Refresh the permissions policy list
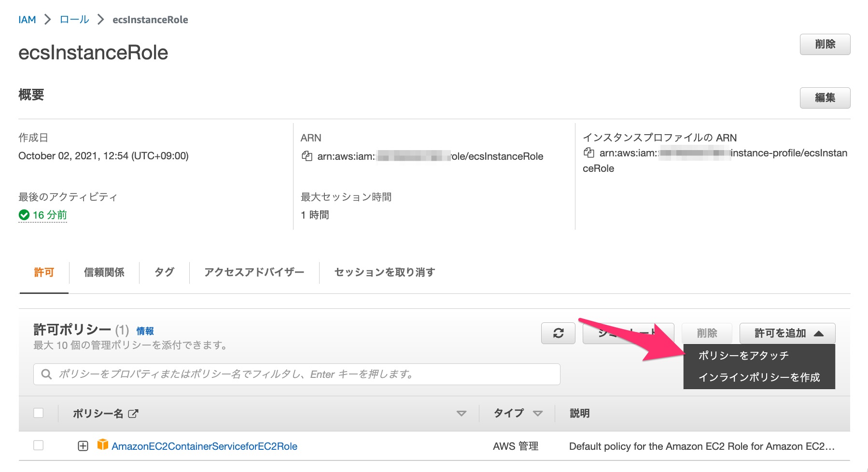Image resolution: width=868 pixels, height=472 pixels. 558,333
